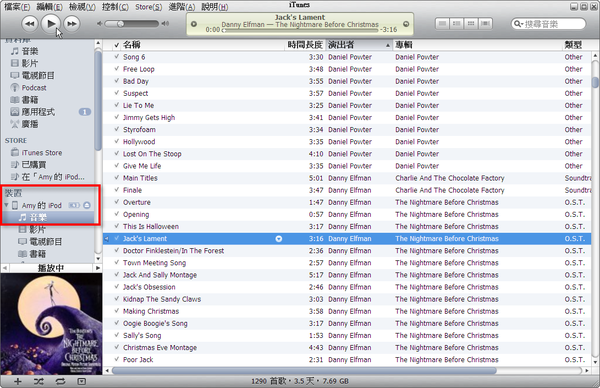
Task: Skip to previous track with rewind button
Action: [x=30, y=24]
